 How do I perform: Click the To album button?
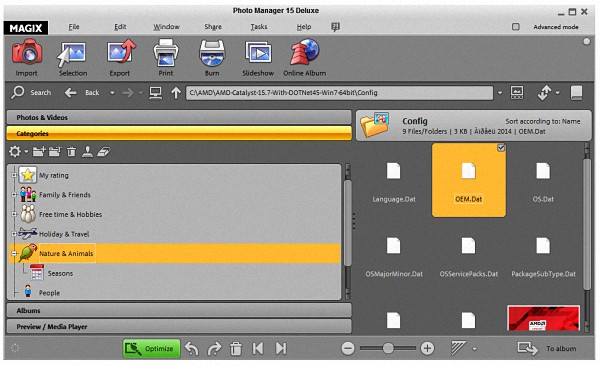pos(546,348)
